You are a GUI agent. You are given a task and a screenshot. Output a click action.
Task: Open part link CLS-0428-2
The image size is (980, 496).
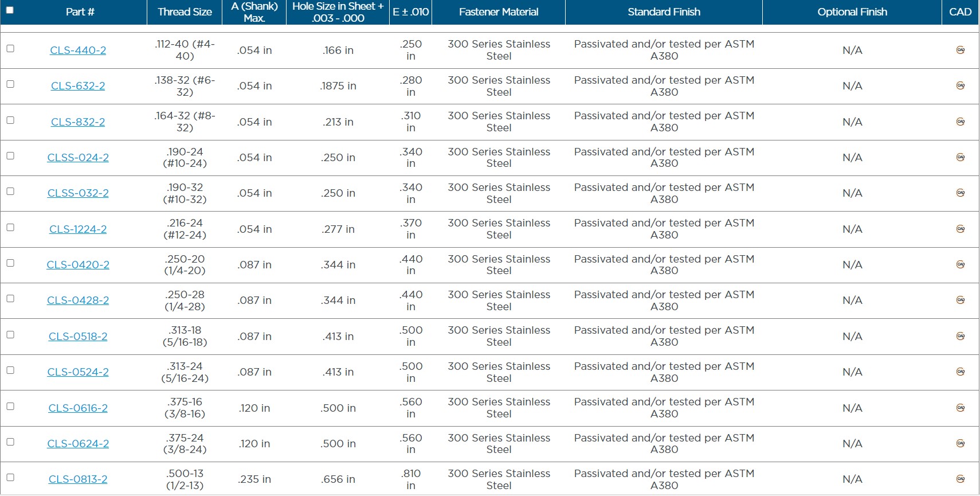point(78,300)
